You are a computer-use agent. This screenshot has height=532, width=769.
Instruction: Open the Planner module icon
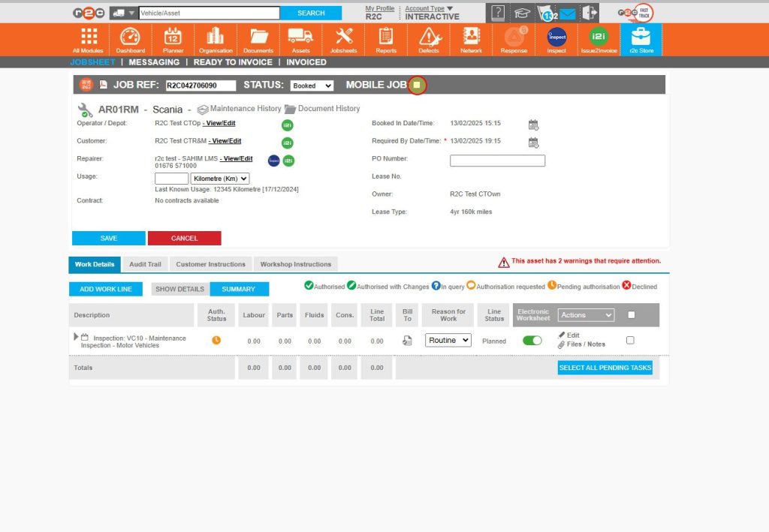click(173, 39)
